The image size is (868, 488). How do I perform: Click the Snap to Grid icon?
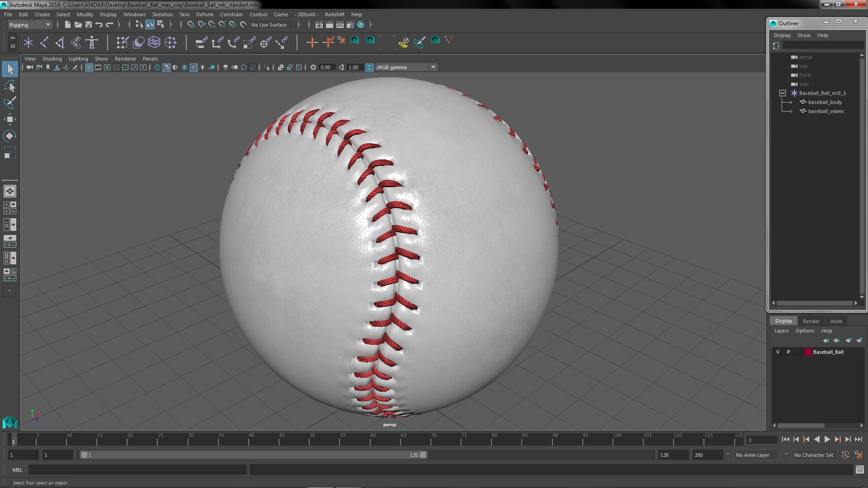coord(191,24)
